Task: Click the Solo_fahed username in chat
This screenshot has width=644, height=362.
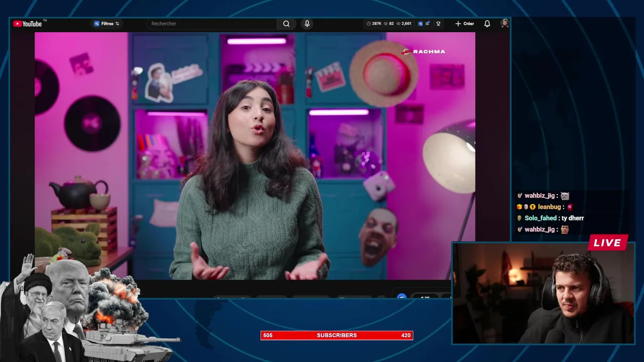Action: pos(540,218)
